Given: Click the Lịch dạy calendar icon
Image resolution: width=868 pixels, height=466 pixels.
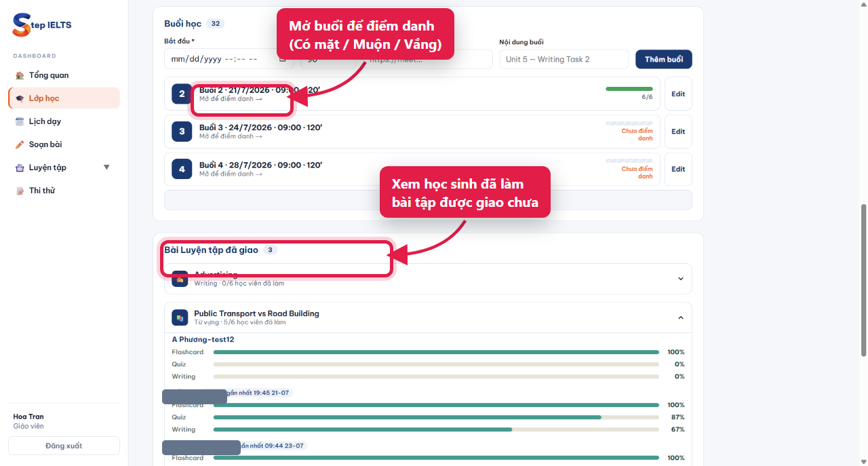Looking at the screenshot, I should point(20,121).
